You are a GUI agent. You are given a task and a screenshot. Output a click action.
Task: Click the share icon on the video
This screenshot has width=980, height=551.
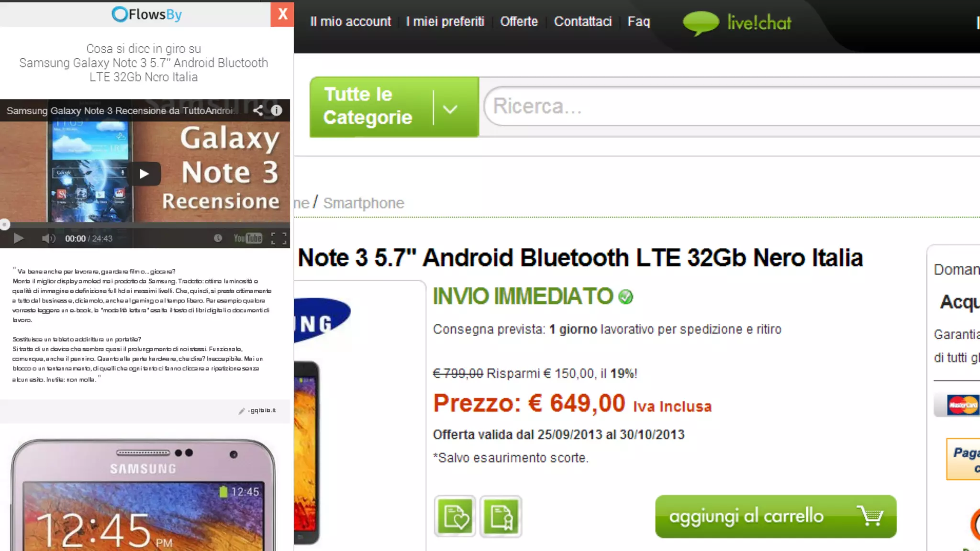click(x=257, y=110)
